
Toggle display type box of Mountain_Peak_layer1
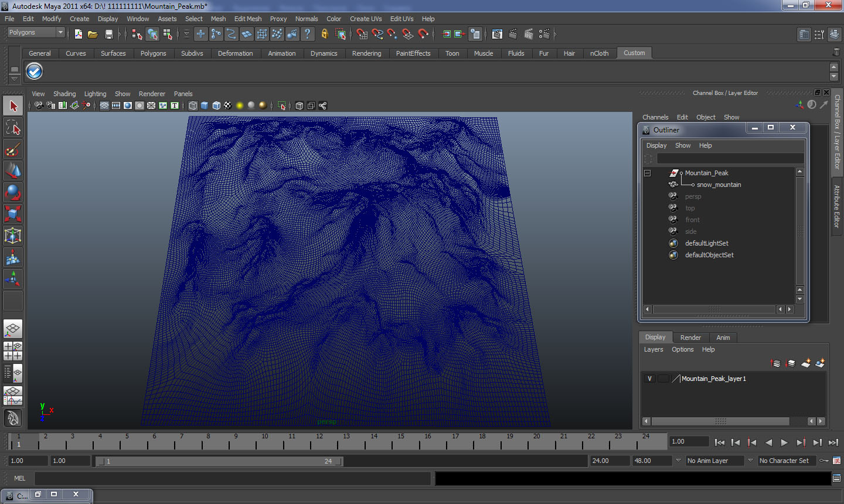663,379
